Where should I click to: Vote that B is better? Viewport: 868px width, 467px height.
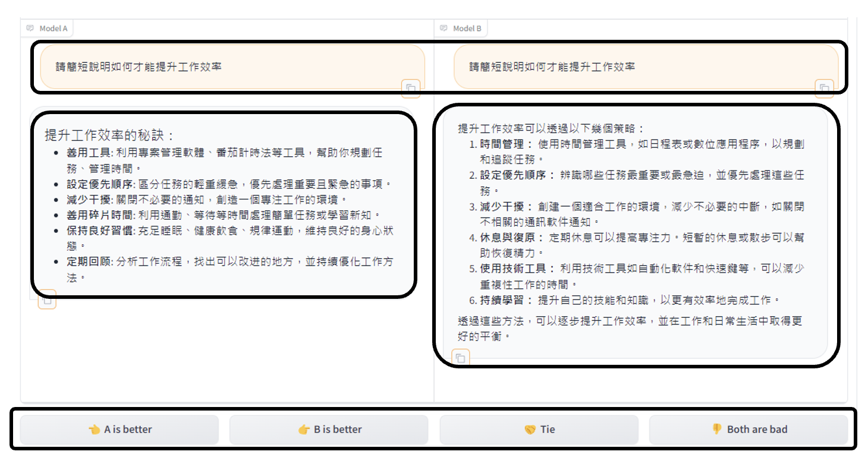coord(329,430)
